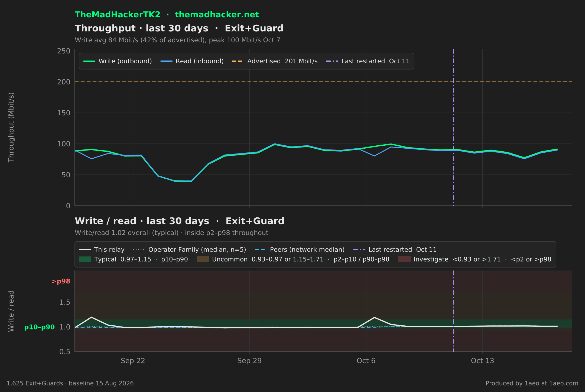585x392 pixels.
Task: Click the Throughput last 30 days title
Action: coord(179,28)
